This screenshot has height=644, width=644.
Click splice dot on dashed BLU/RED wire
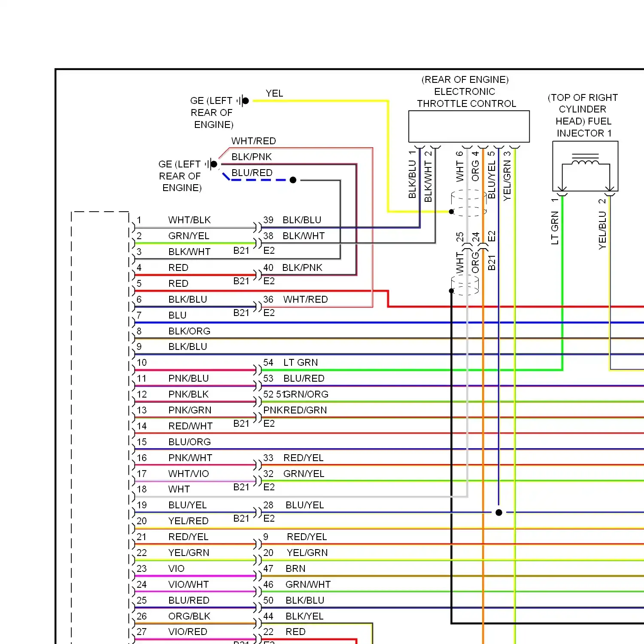point(293,180)
